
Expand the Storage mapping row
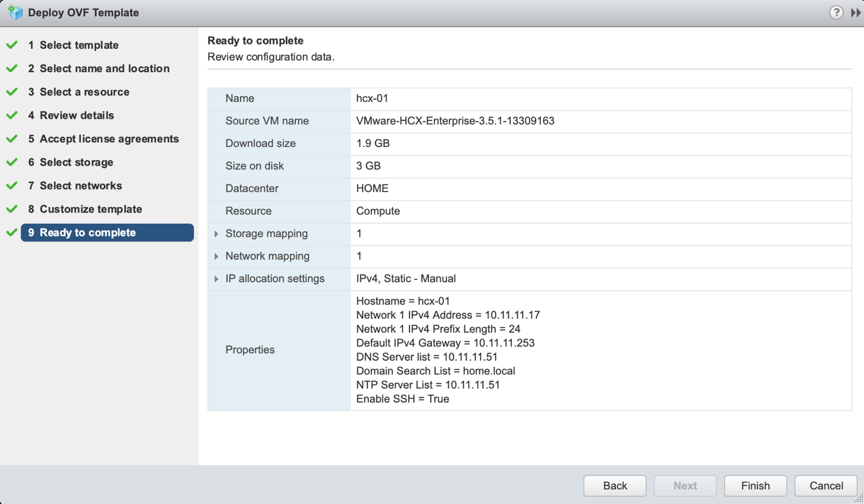point(217,234)
